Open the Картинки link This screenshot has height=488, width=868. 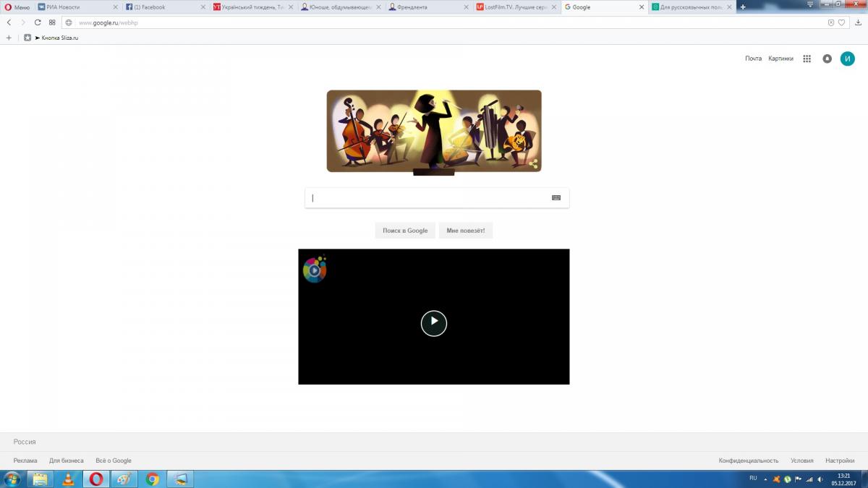[x=780, y=59]
